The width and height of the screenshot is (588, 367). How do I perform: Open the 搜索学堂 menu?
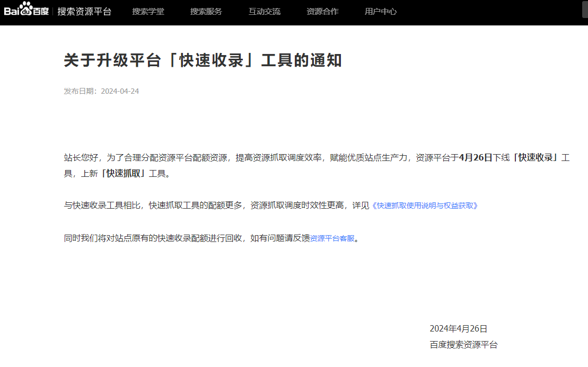[x=148, y=12]
